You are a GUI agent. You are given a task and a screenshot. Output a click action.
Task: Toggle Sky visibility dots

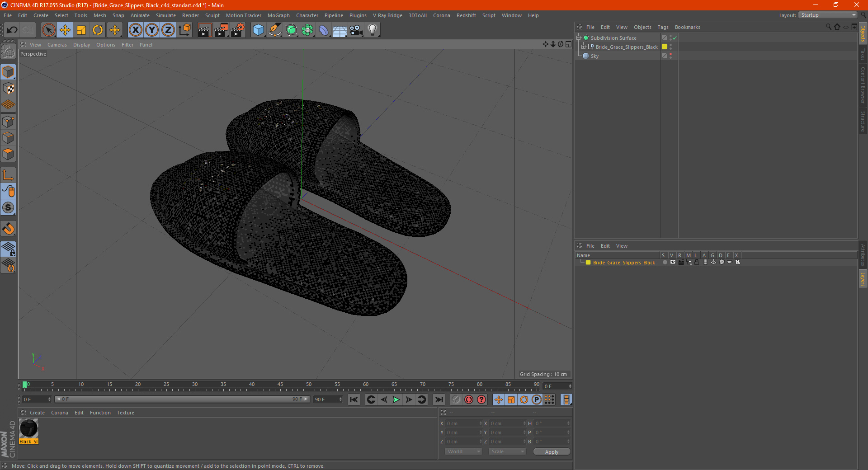[671, 56]
